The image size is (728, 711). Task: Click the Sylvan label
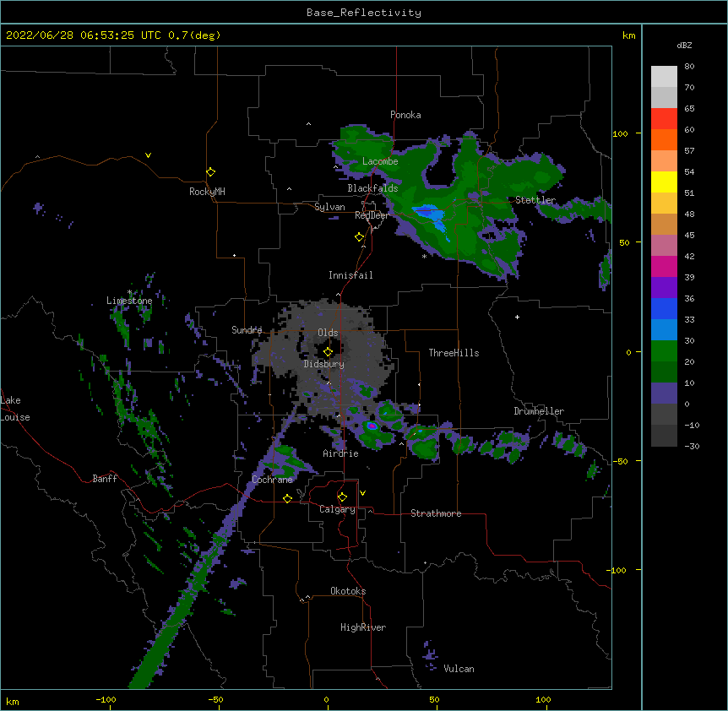pos(329,207)
